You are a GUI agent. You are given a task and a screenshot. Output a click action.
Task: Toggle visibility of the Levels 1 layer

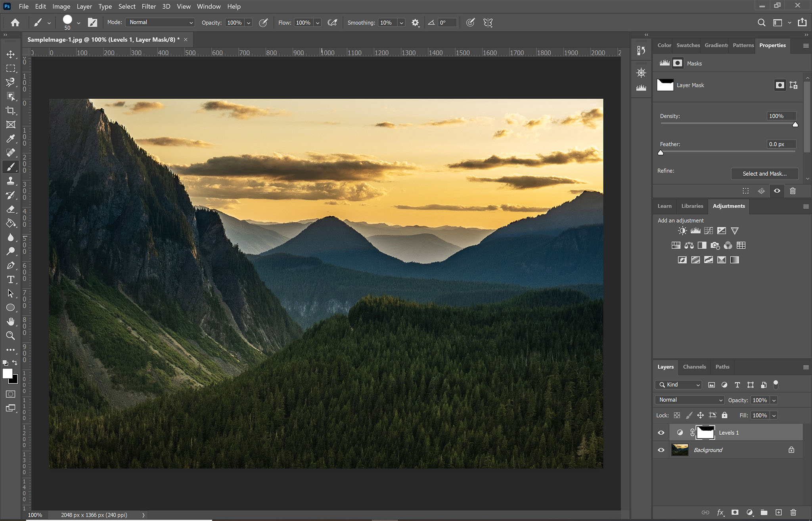661,433
